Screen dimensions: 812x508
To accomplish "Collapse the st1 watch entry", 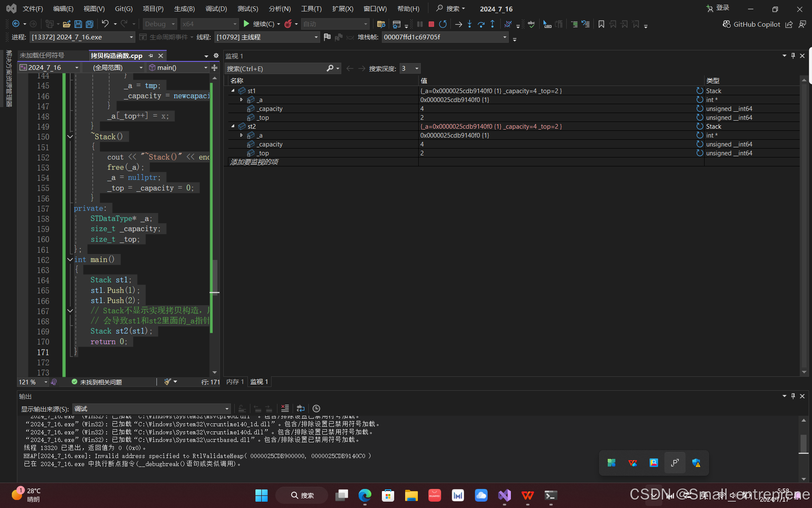I will click(x=233, y=91).
